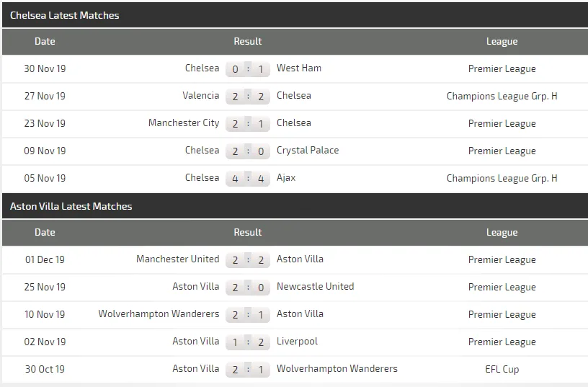
Task: Click the Crystal Palace team name
Action: (308, 151)
